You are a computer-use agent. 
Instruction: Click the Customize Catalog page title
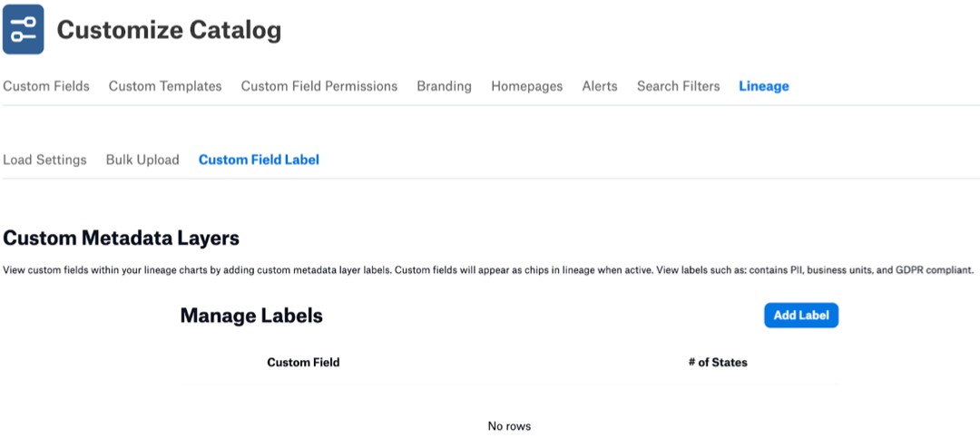click(170, 30)
